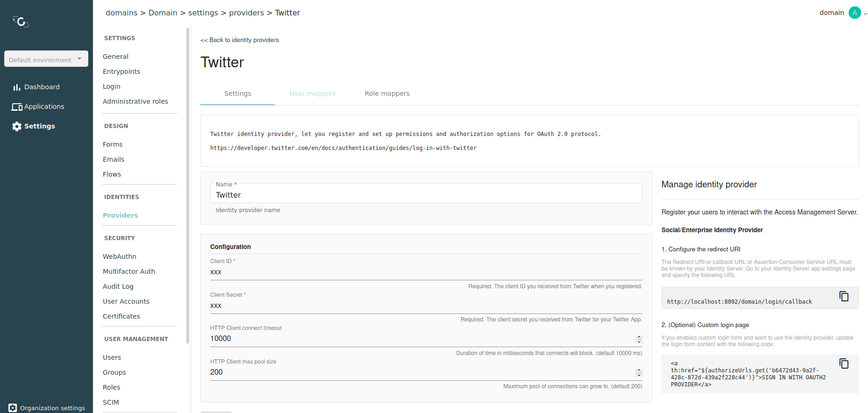Open the user menu chevron beside avatar

click(x=865, y=14)
